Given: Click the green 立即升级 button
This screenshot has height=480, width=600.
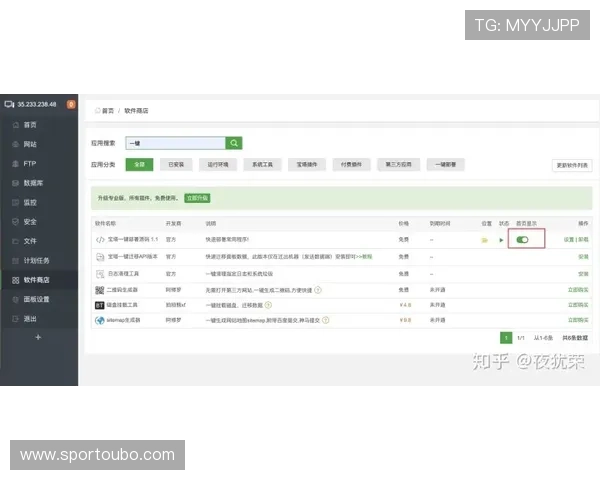Looking at the screenshot, I should pyautogui.click(x=197, y=198).
